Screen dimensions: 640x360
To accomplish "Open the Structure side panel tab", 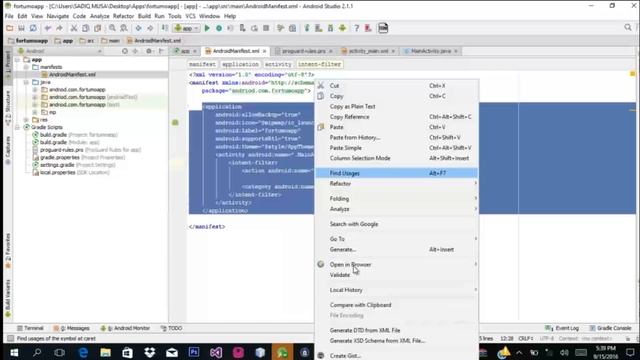I will 8,107.
